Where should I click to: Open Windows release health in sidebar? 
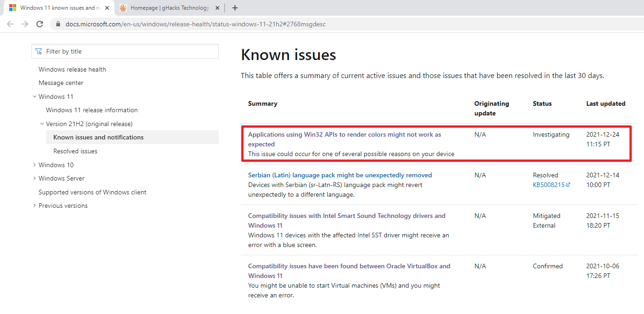coord(72,69)
